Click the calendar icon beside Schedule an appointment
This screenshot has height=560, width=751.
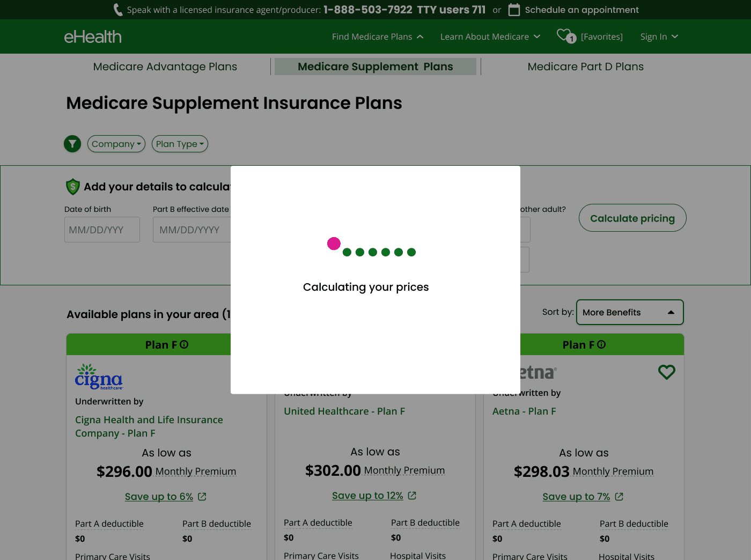pos(514,10)
